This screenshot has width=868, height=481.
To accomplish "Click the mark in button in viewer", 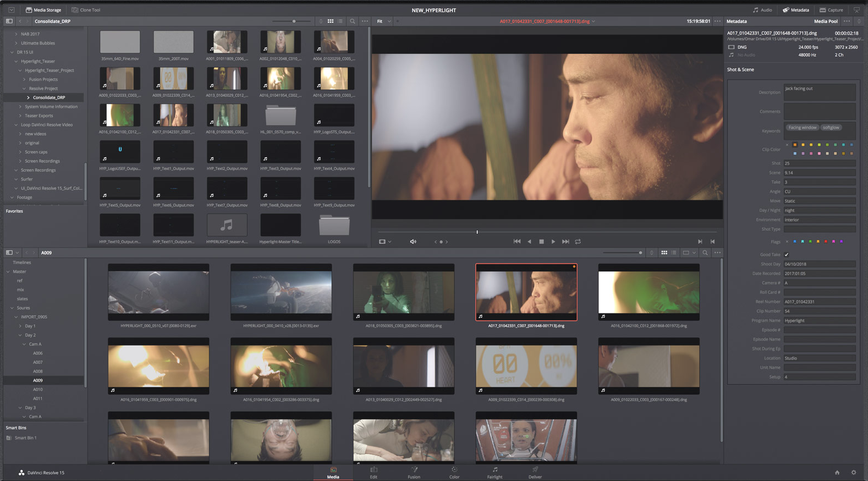I will 700,242.
